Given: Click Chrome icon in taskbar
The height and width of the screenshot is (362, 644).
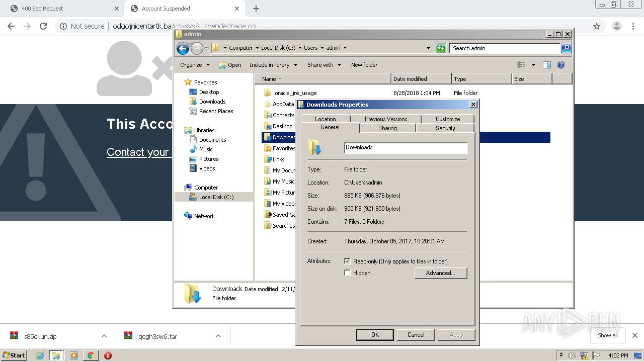Looking at the screenshot, I should click(x=91, y=355).
